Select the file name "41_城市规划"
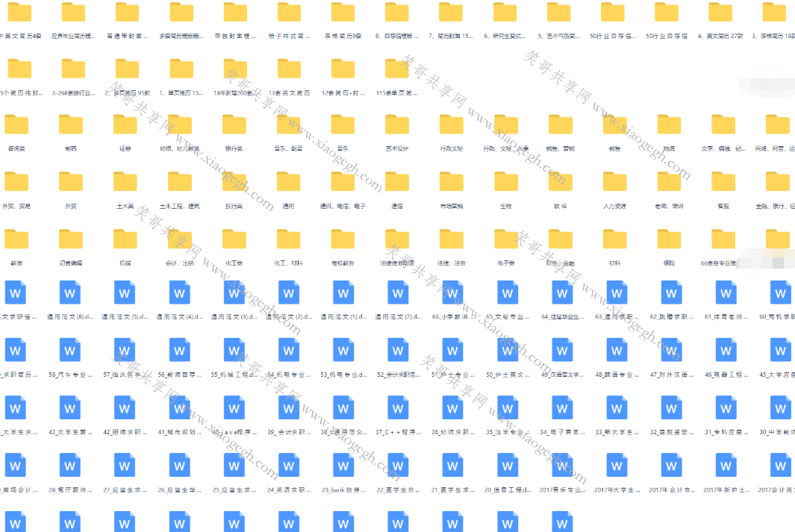Viewport: 795px width, 532px height. click(x=179, y=433)
